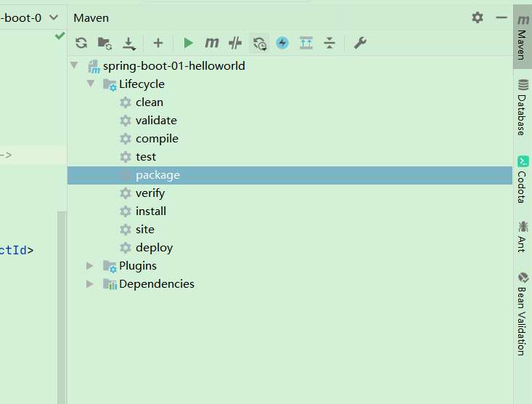
Task: Click the gear icon beside install
Action: [x=126, y=211]
